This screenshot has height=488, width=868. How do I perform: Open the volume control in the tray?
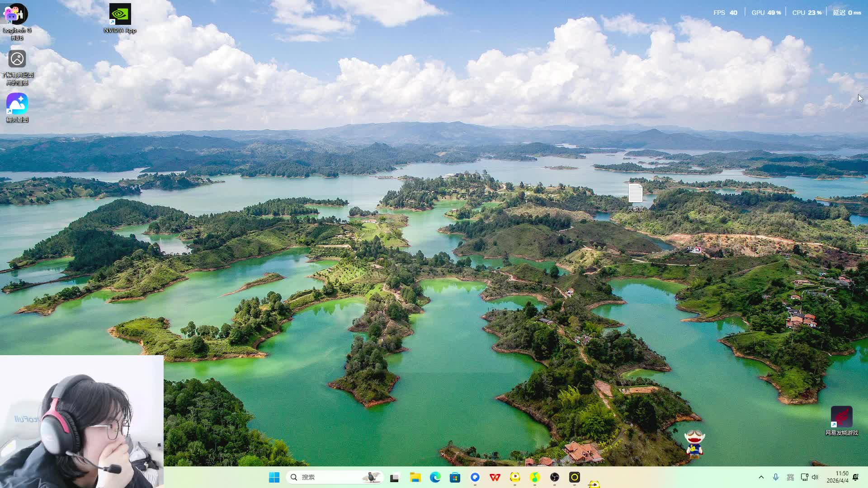pos(815,477)
